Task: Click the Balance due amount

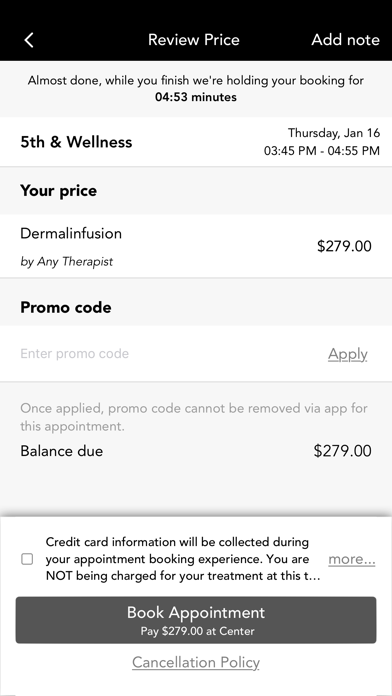Action: click(x=342, y=451)
